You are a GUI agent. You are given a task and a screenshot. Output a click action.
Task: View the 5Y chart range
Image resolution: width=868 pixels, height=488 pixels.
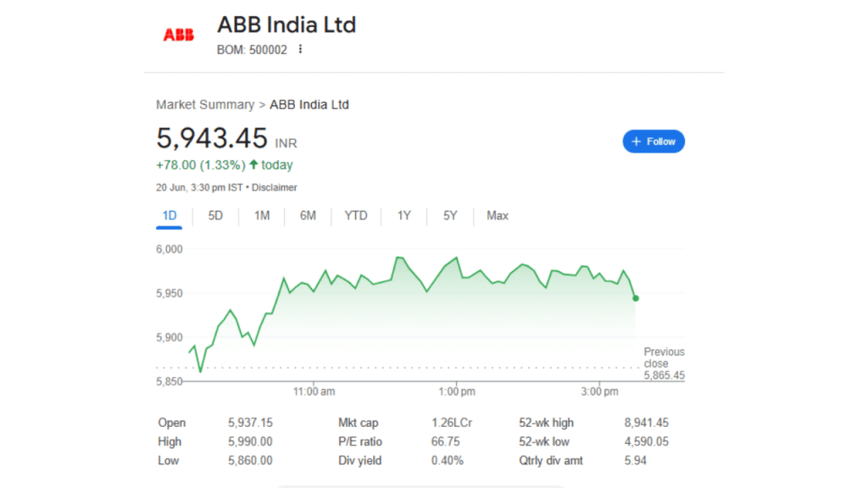pyautogui.click(x=450, y=216)
